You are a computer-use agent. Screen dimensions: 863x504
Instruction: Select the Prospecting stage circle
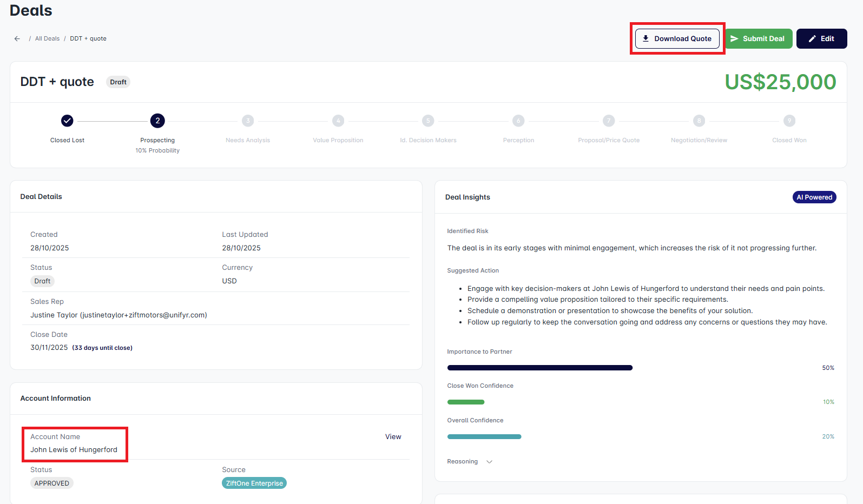click(x=157, y=121)
